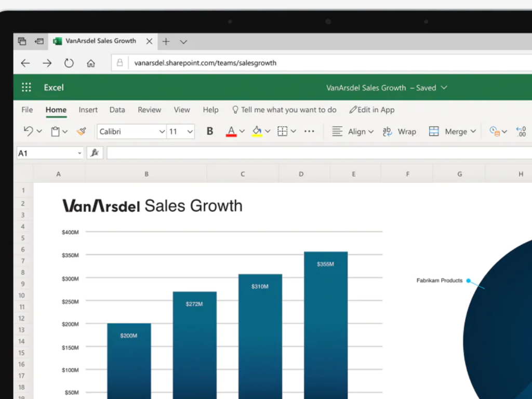Show the tab previews chevron
The width and height of the screenshot is (532, 399).
183,42
